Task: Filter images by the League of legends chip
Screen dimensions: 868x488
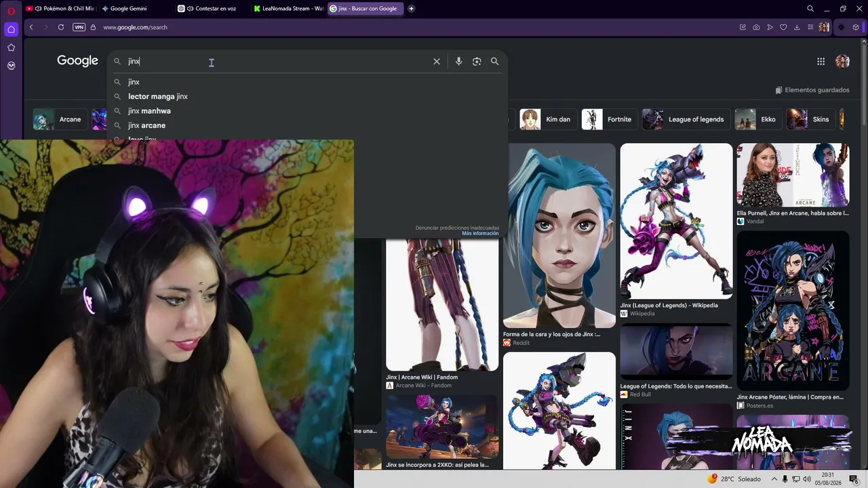Action: pos(686,119)
